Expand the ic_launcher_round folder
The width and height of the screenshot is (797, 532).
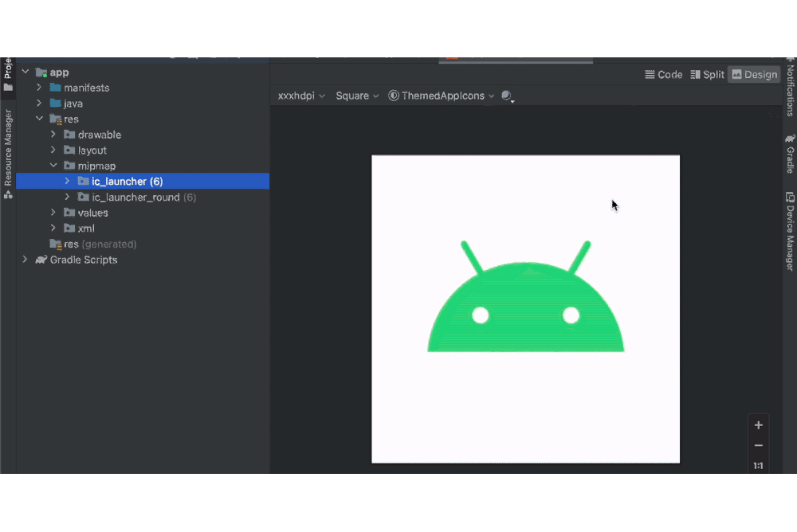tap(67, 197)
